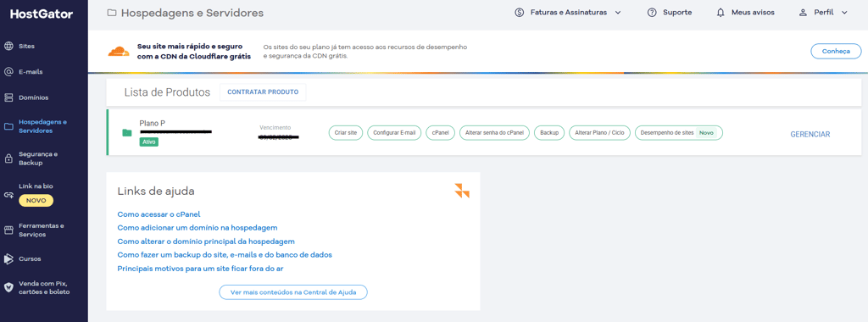Screen dimensions: 868x322
Task: Click the lock icon beside Segurança e Backup
Action: coord(8,158)
